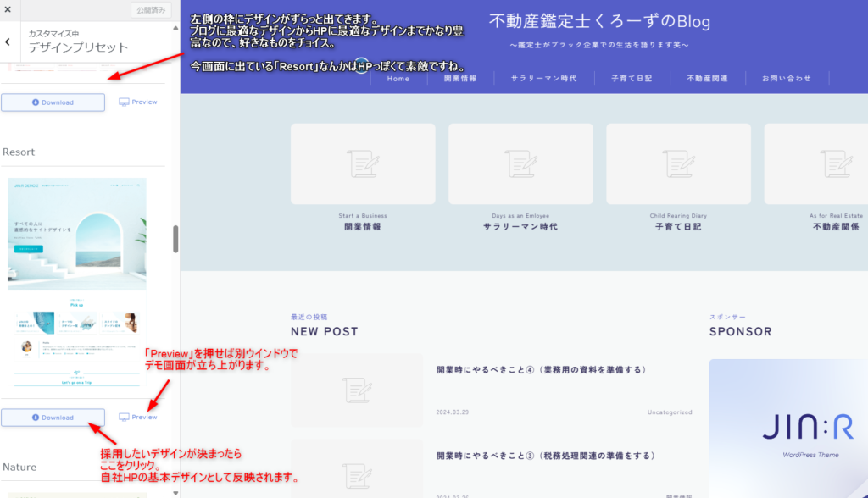Open post 開業時にやるべきこと④ title
The image size is (868, 498).
coord(542,369)
